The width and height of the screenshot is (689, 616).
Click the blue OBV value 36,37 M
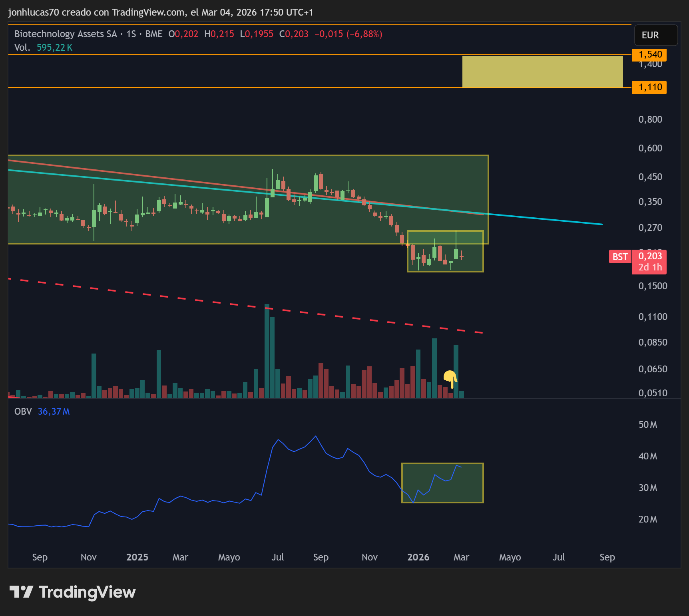[54, 411]
